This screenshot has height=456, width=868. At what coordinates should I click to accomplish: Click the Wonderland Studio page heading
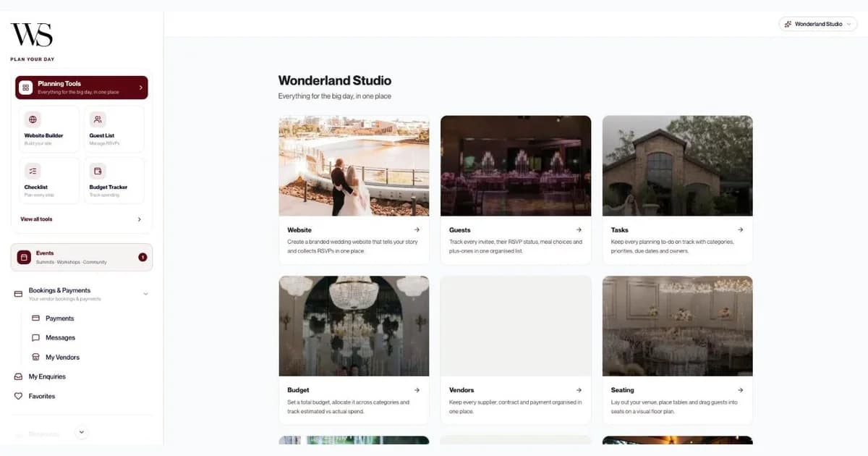pyautogui.click(x=335, y=80)
